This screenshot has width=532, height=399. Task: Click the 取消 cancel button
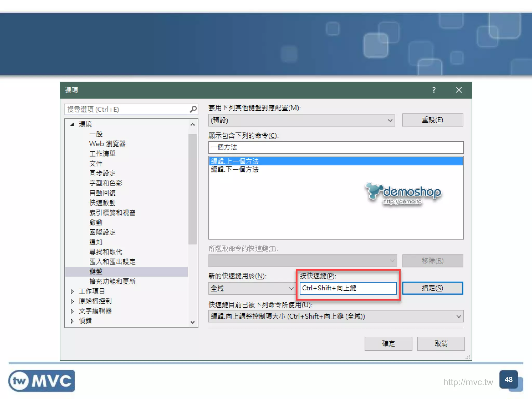click(441, 344)
